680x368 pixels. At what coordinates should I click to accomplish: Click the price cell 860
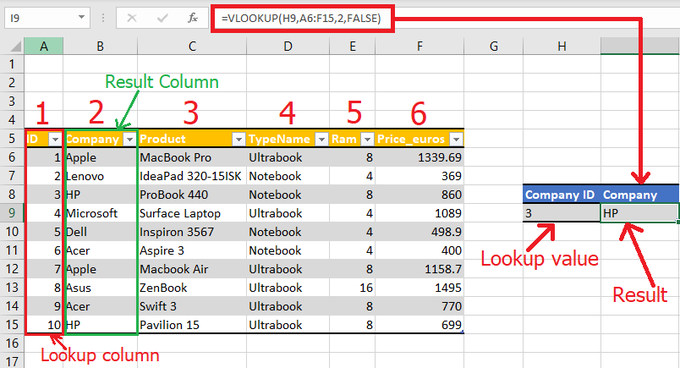(x=420, y=195)
